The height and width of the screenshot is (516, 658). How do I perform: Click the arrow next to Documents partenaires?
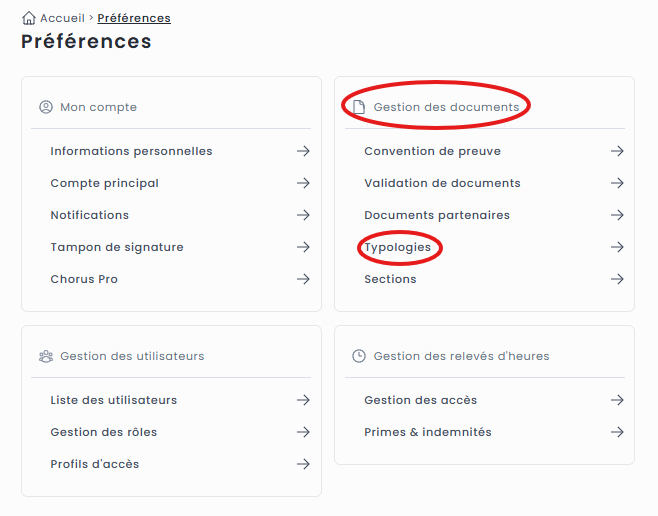617,215
